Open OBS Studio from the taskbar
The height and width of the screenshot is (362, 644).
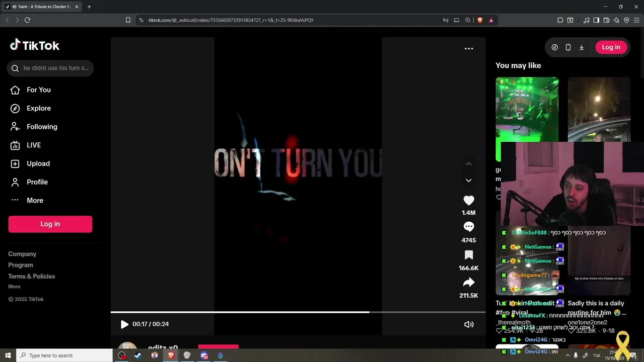tap(122, 355)
